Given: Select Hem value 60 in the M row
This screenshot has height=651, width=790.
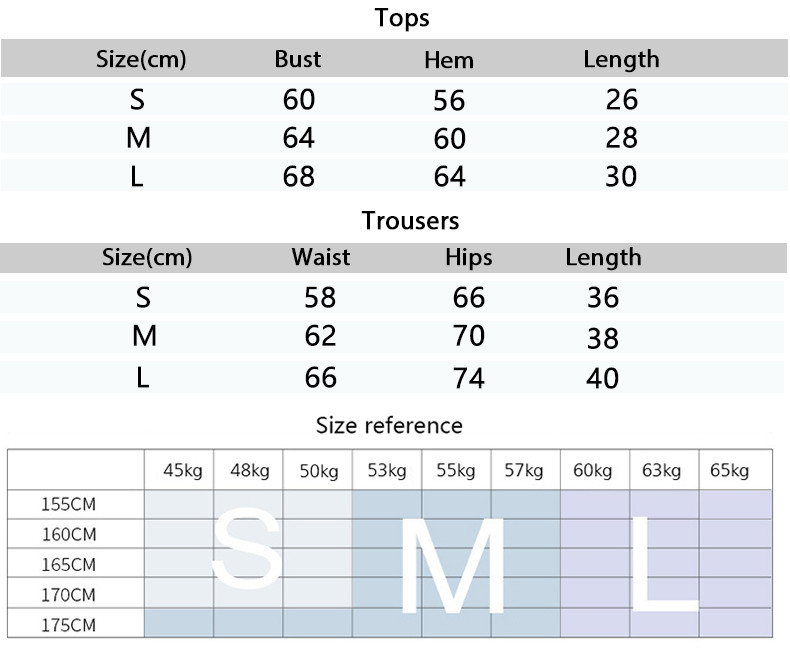Looking at the screenshot, I should (x=449, y=139).
